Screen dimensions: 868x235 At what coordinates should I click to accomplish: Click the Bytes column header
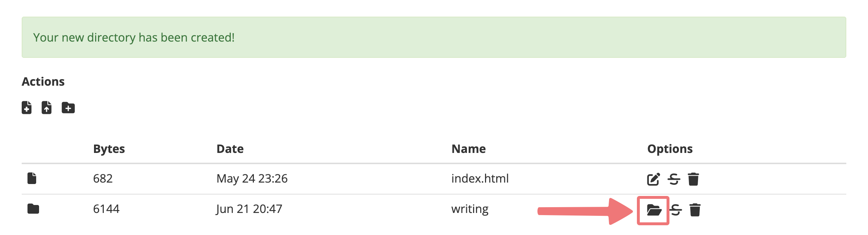(109, 149)
